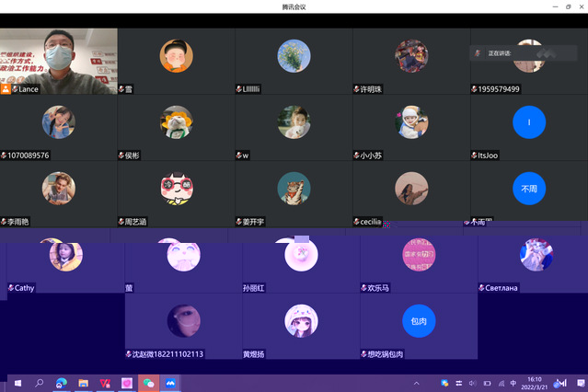Viewport: 588px width, 392px height.
Task: Click the muted mic icon beside w
Action: 239,156
